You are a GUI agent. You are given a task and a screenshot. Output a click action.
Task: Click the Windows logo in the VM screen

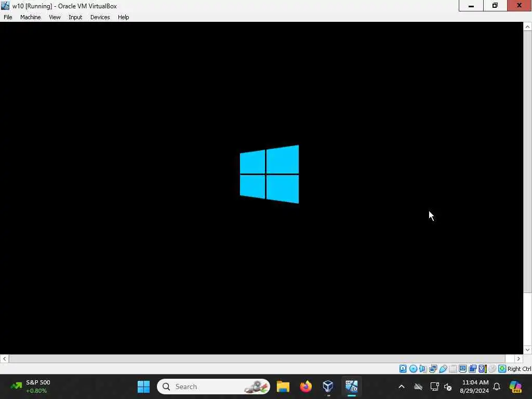point(270,175)
